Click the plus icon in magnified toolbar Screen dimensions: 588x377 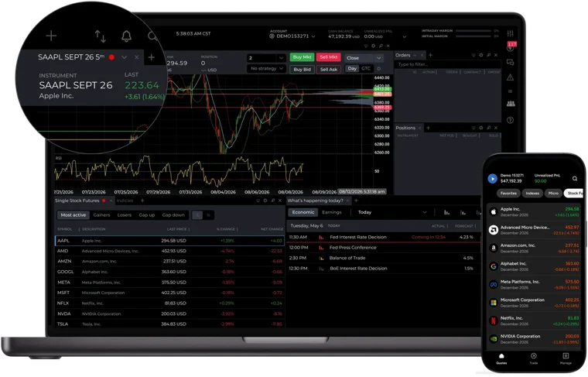tap(51, 36)
